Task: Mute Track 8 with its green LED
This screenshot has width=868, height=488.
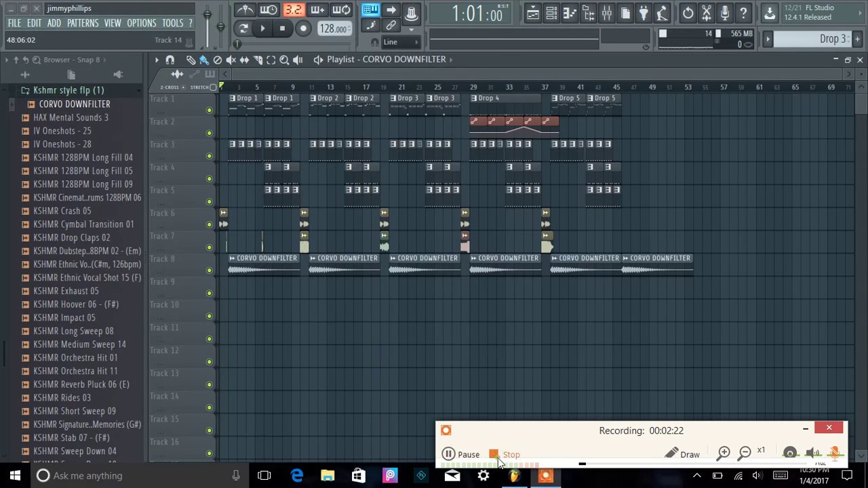Action: (209, 270)
